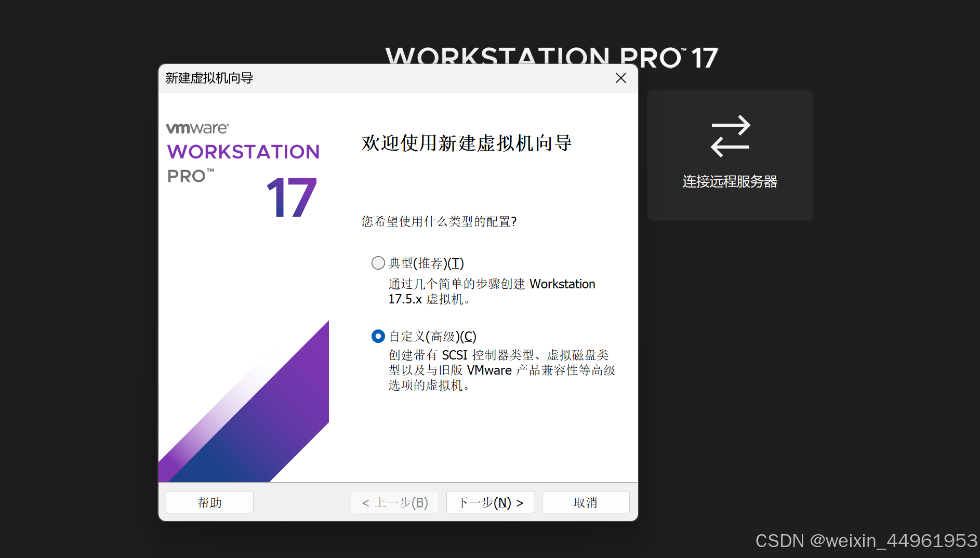The height and width of the screenshot is (558, 980).
Task: Select the 自定义(高级) radio option
Action: tap(378, 336)
